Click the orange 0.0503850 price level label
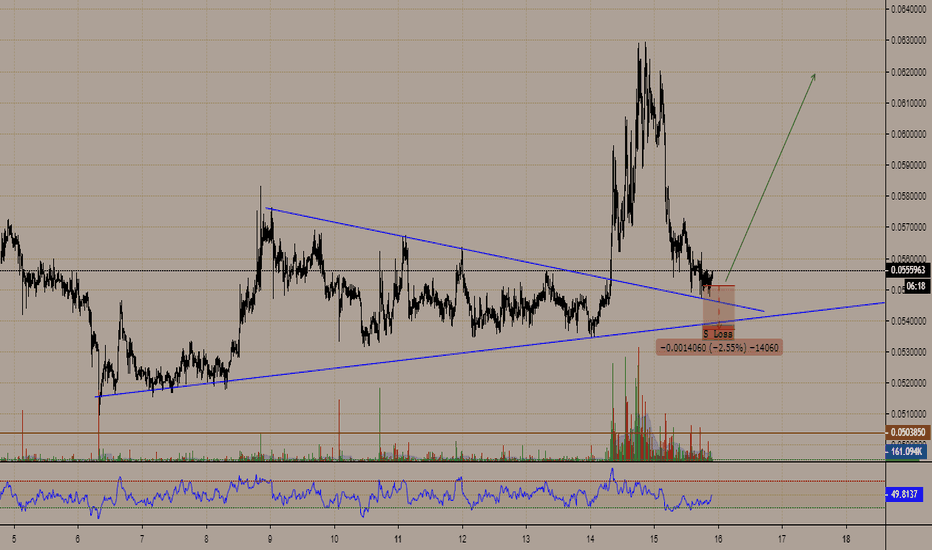 pos(907,432)
